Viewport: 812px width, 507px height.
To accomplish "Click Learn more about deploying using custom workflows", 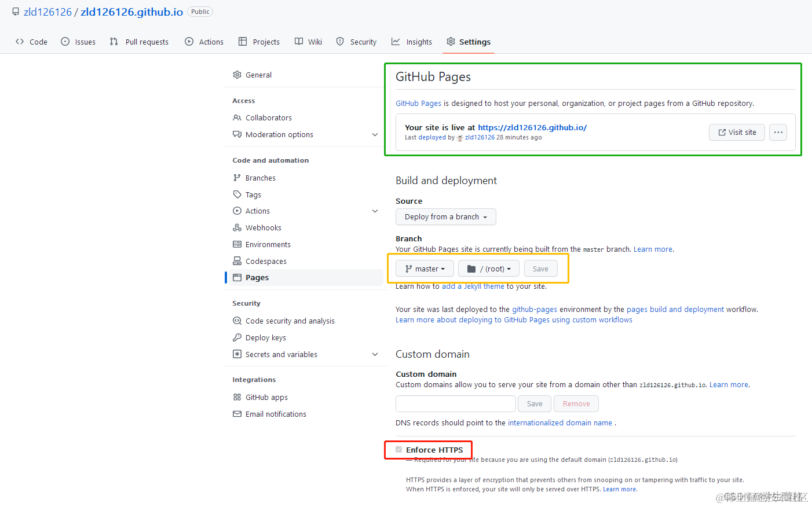I will (514, 319).
